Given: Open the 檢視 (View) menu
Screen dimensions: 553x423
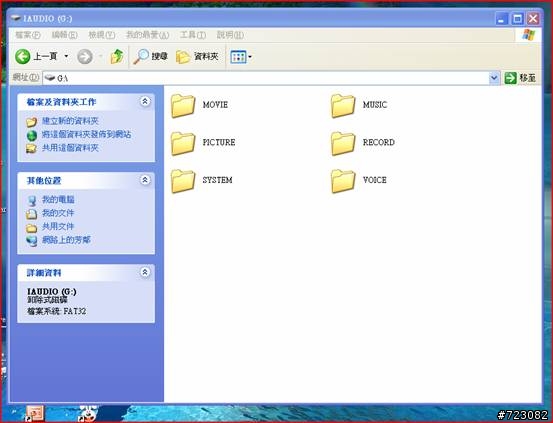Looking at the screenshot, I should [x=102, y=35].
